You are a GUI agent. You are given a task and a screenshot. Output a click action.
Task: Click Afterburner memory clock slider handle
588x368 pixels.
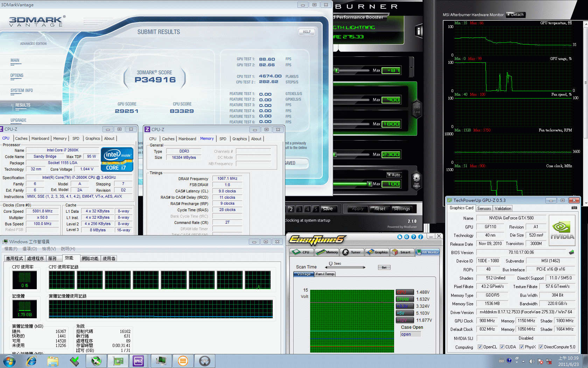pos(335,155)
